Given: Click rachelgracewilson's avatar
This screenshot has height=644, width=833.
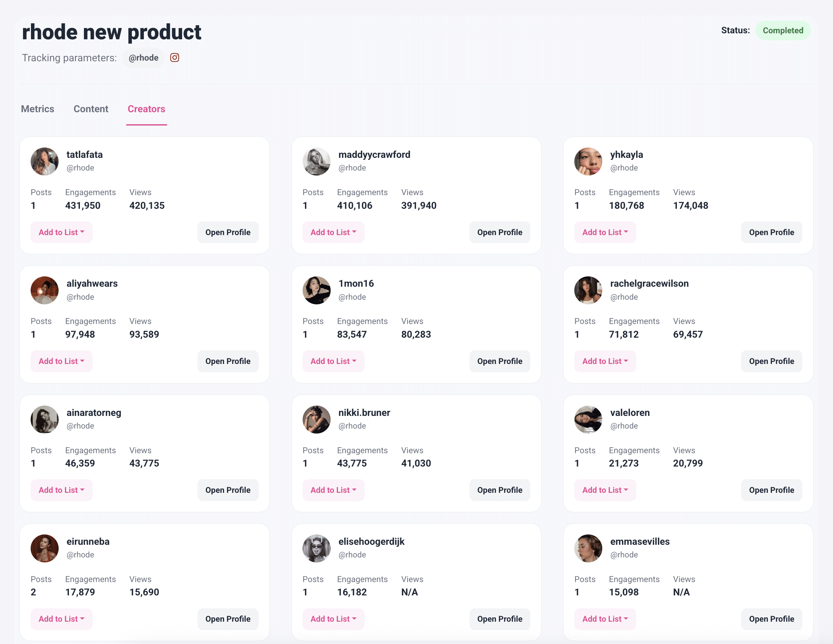Looking at the screenshot, I should [x=588, y=290].
